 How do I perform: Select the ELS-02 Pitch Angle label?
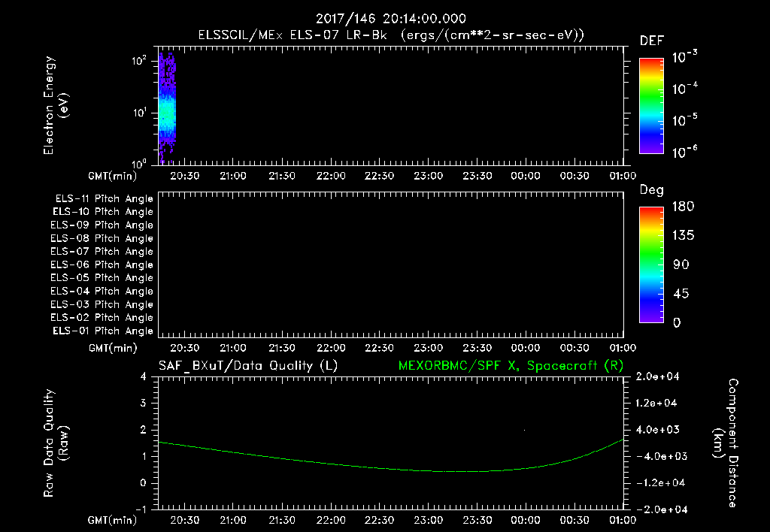(102, 318)
